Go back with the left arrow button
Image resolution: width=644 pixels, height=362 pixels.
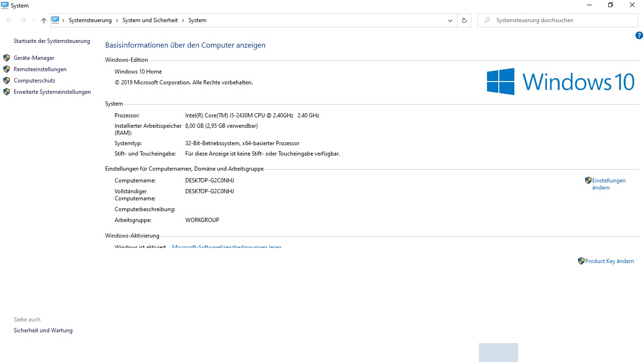(9, 20)
